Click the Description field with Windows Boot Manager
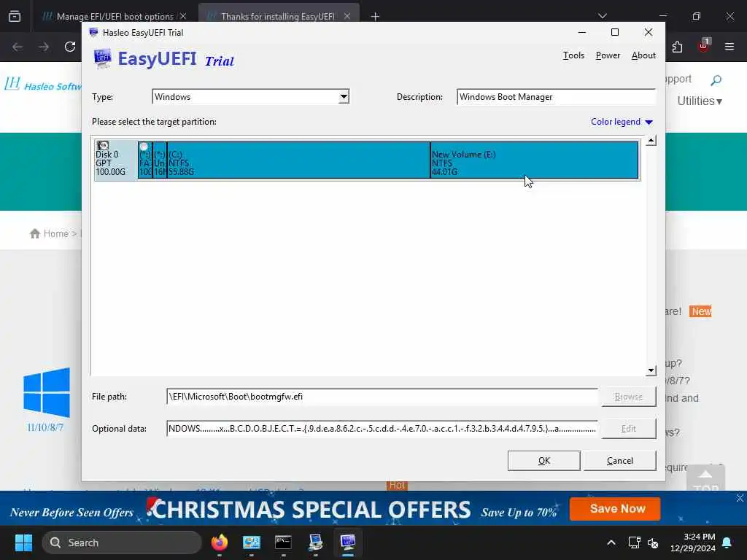747x560 pixels. [x=556, y=97]
